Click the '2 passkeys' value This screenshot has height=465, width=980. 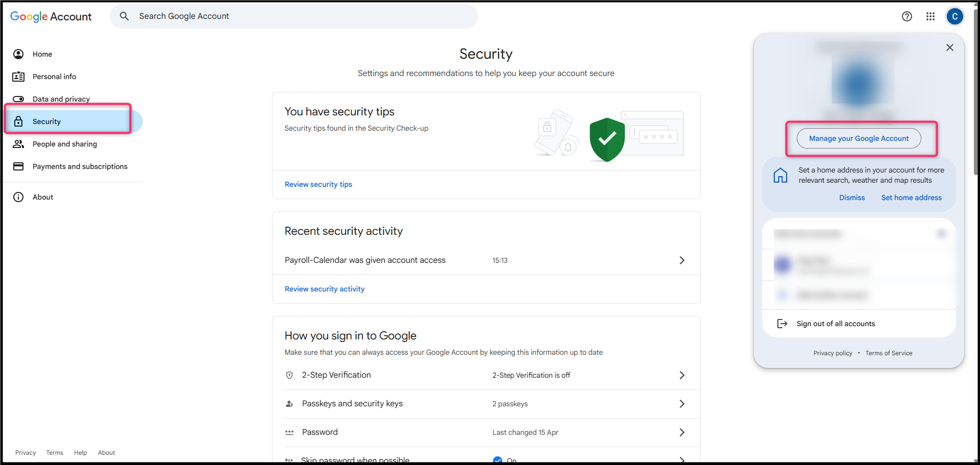[510, 404]
